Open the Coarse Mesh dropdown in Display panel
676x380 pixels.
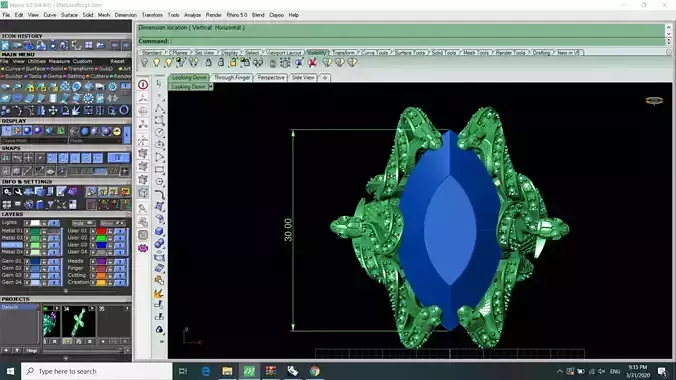[x=34, y=141]
